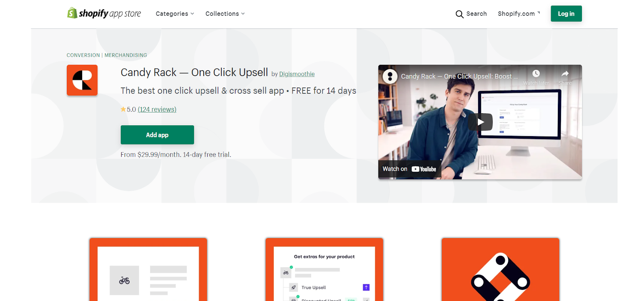Open the orange chain-logo screenshot
Image resolution: width=644 pixels, height=301 pixels.
click(x=500, y=270)
